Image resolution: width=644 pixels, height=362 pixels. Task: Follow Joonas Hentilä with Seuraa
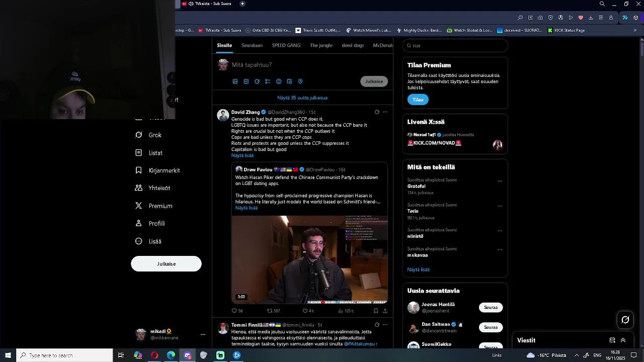click(x=491, y=307)
